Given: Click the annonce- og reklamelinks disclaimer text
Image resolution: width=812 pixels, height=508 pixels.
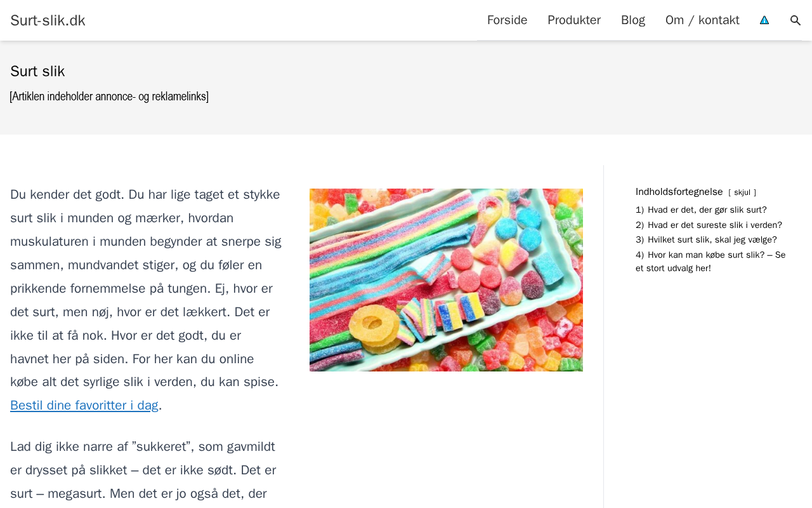Looking at the screenshot, I should [x=109, y=97].
